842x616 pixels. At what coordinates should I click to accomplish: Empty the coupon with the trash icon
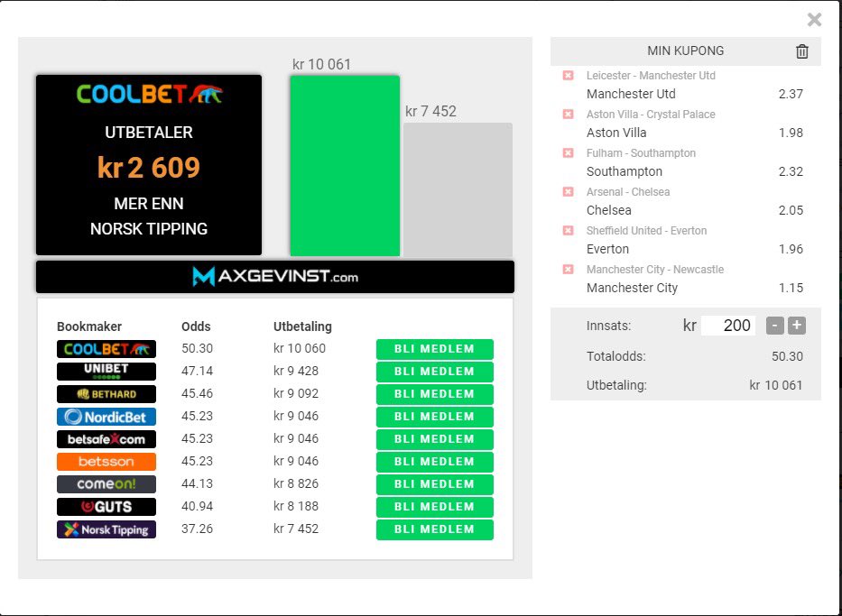coord(801,51)
